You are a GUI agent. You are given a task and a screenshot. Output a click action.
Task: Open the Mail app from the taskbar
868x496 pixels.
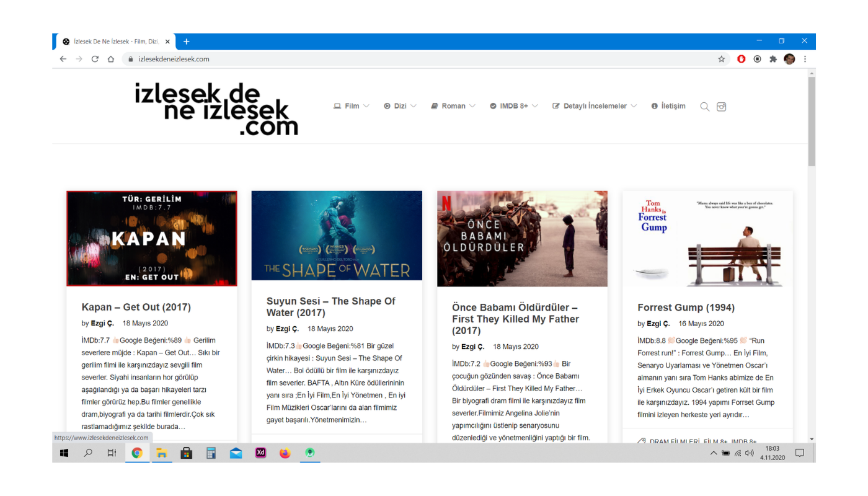(236, 453)
